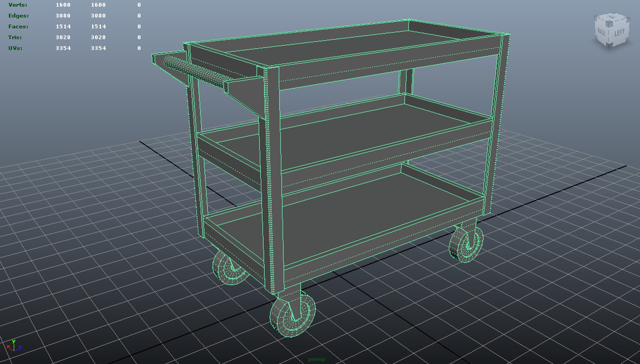Click the XYZ axis indicator
640x364 pixels.
pos(14,346)
